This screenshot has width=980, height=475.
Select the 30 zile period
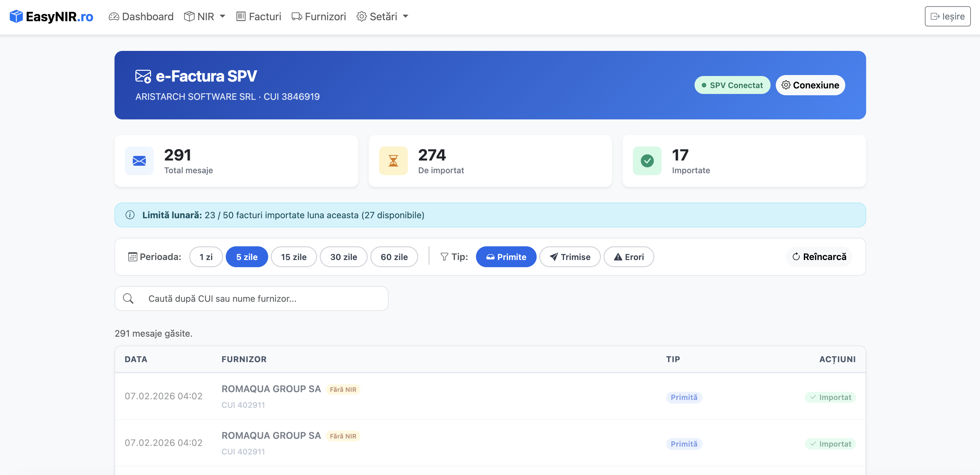[344, 257]
